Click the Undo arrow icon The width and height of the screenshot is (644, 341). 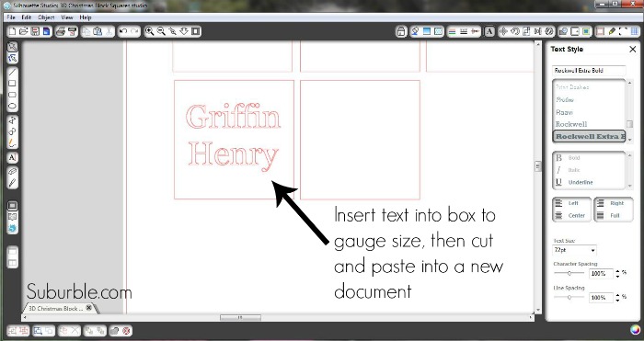coord(122,31)
